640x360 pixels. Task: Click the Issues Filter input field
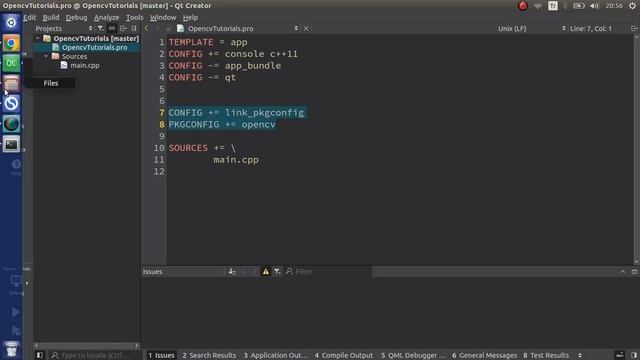[329, 271]
